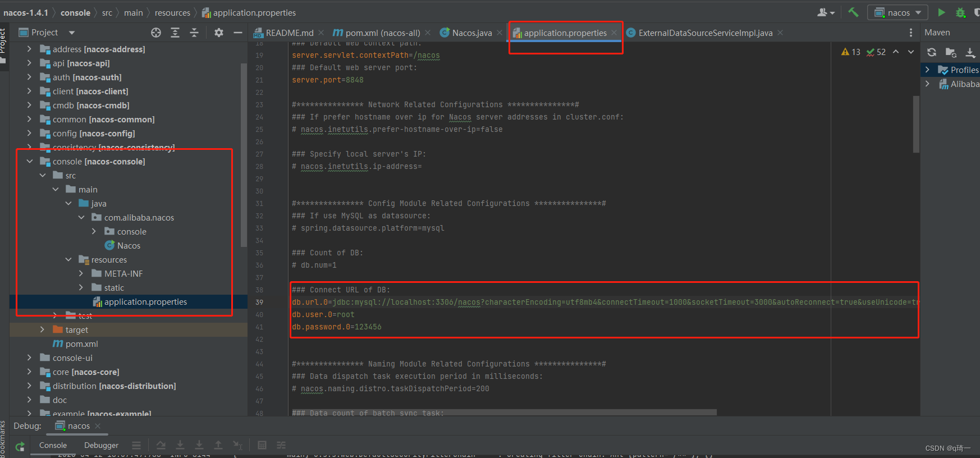
Task: Switch to pom.xml (nacos-all) tab
Action: (x=382, y=33)
